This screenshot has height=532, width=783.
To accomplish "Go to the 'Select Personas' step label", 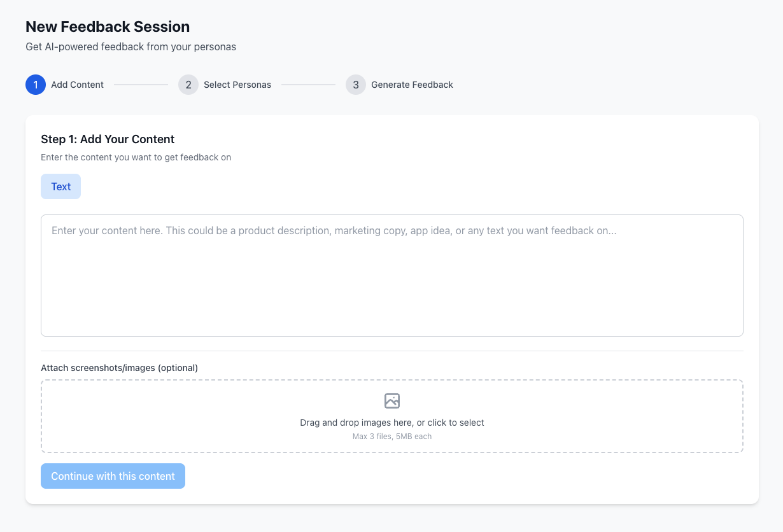I will pos(237,85).
